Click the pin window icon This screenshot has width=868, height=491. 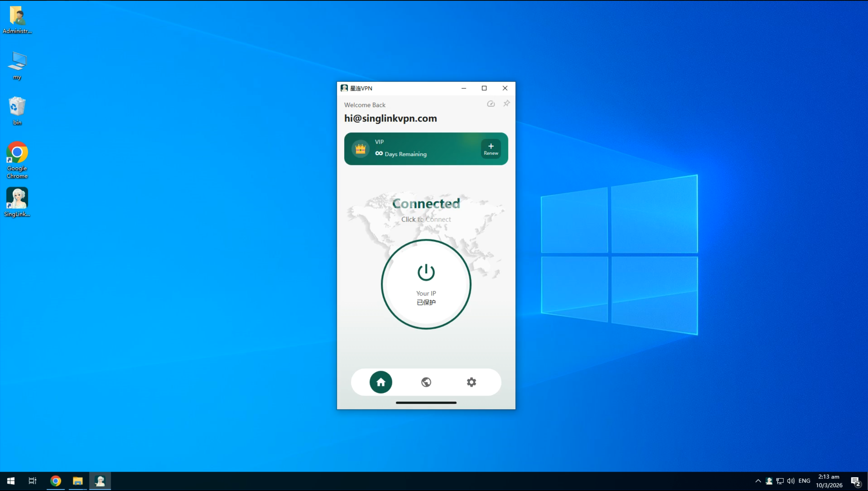coord(506,103)
